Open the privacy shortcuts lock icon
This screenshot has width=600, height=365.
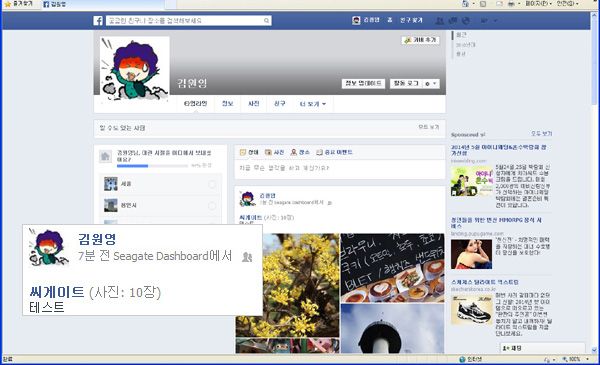point(484,21)
